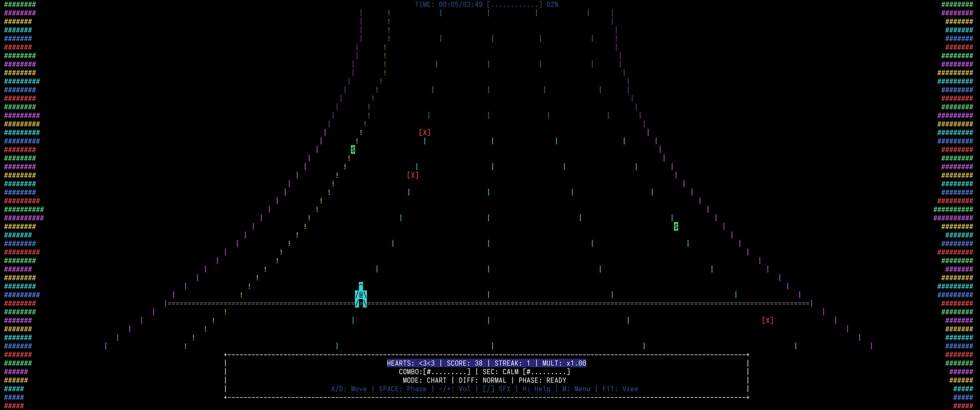Click the green $ pickup on the left lane
980x410 pixels.
(353, 149)
